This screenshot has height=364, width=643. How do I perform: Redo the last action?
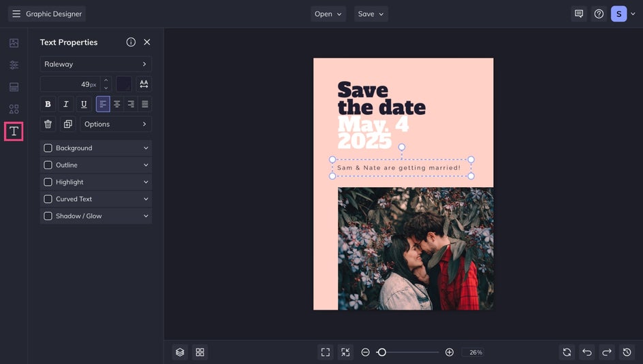coord(607,352)
